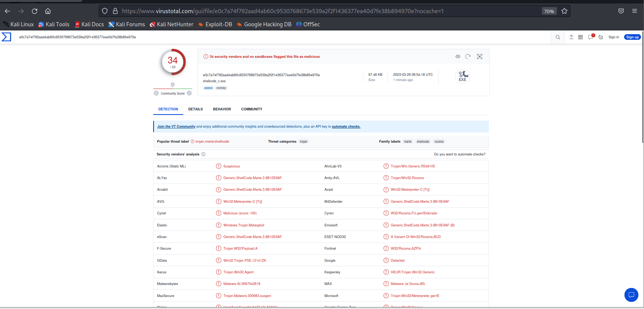Click the page vertical scrollbar

tap(642, 86)
